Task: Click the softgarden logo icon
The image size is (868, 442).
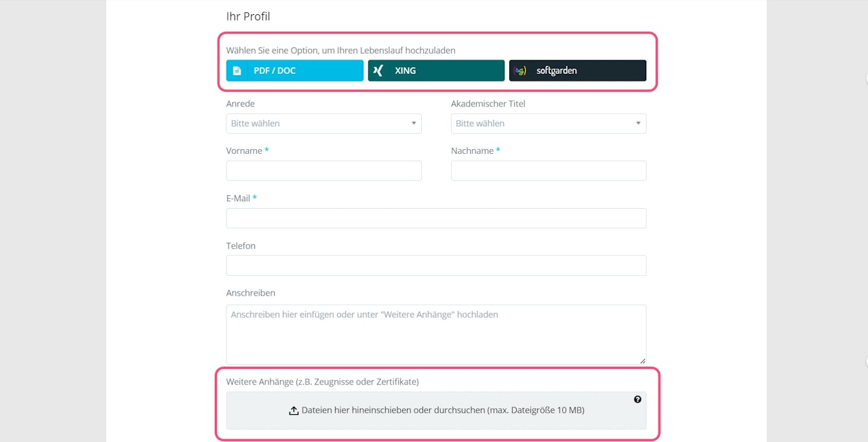Action: (520, 71)
